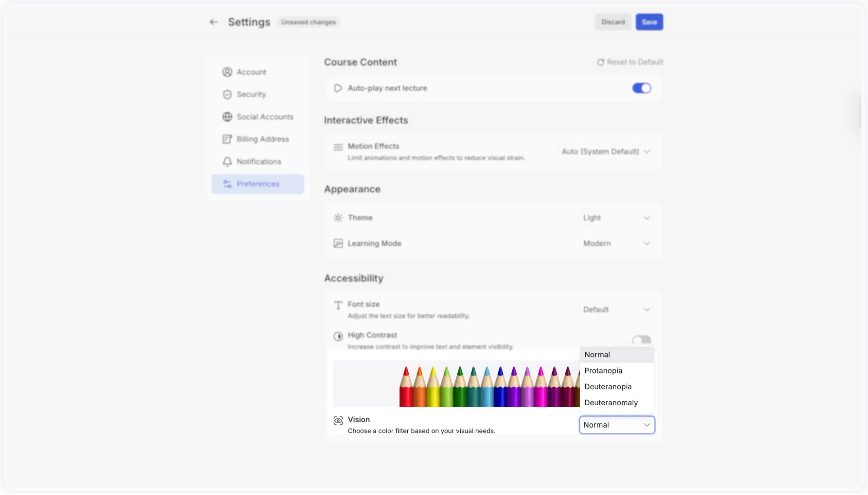Click the waves icon beside Motion Effects
This screenshot has width=868, height=495.
338,147
